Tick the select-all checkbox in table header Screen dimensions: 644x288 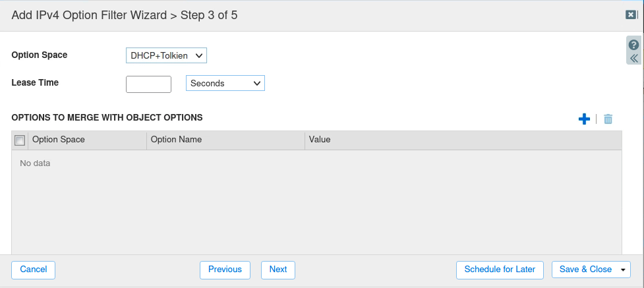click(x=20, y=140)
